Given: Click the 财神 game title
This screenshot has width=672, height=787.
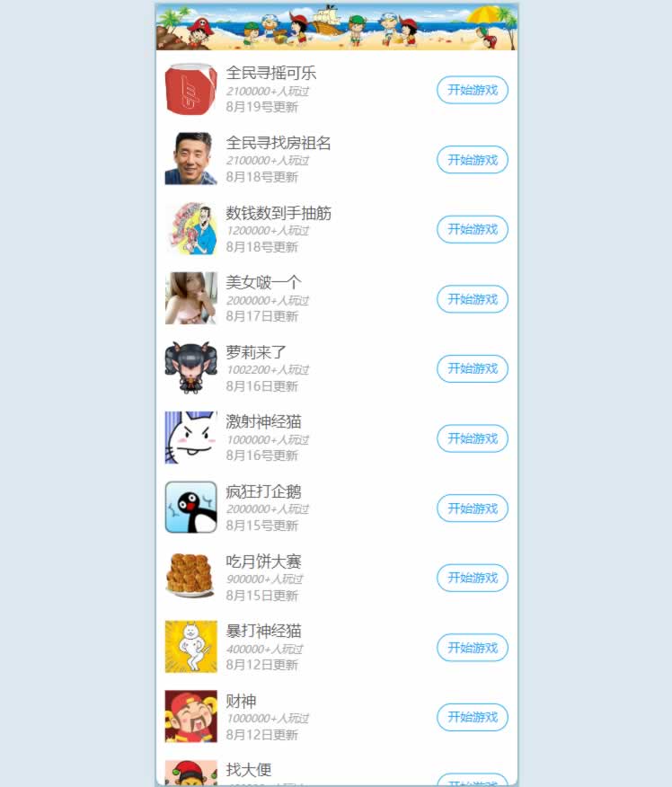Looking at the screenshot, I should (x=241, y=700).
